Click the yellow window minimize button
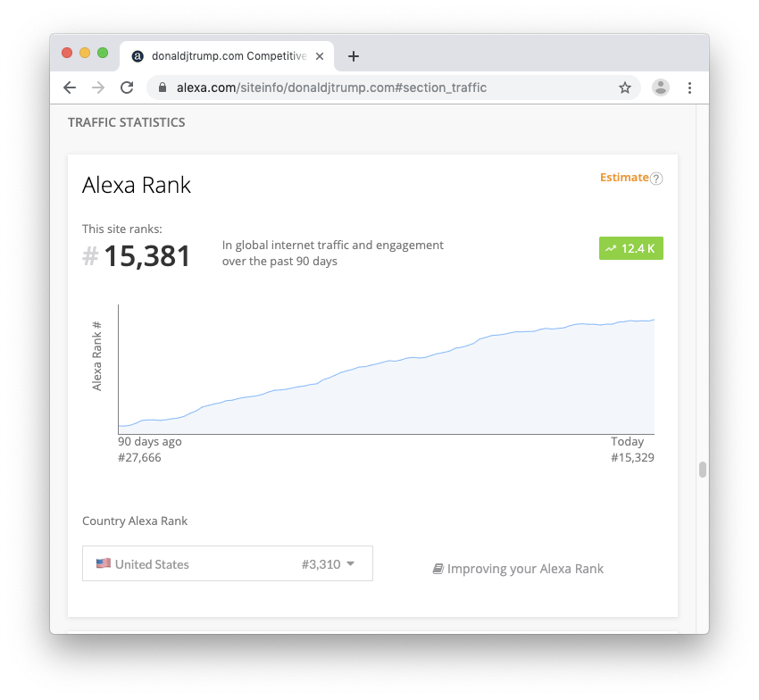Viewport: 759px width, 700px height. [85, 53]
